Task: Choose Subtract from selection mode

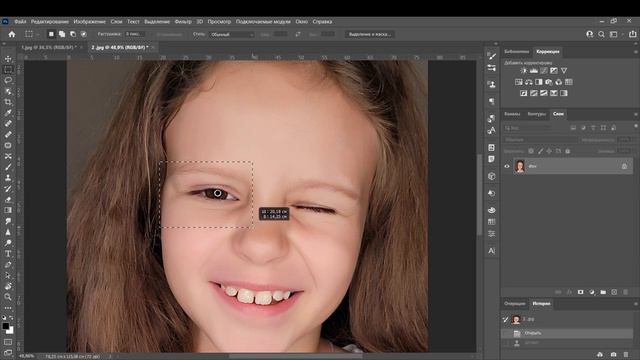Action: (x=73, y=34)
